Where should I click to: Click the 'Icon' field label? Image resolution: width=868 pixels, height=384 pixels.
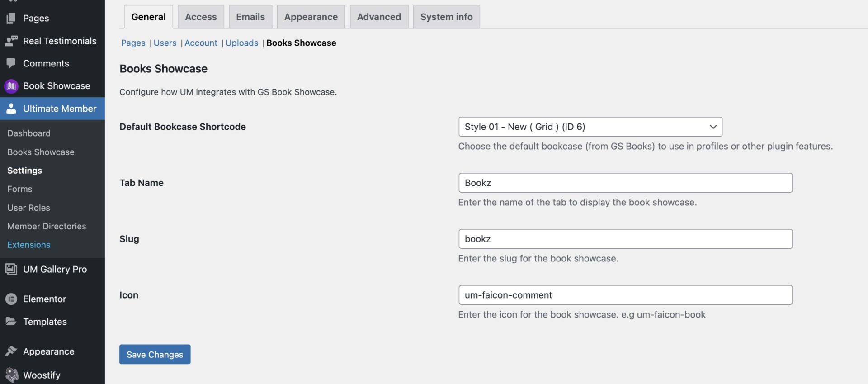pyautogui.click(x=129, y=295)
